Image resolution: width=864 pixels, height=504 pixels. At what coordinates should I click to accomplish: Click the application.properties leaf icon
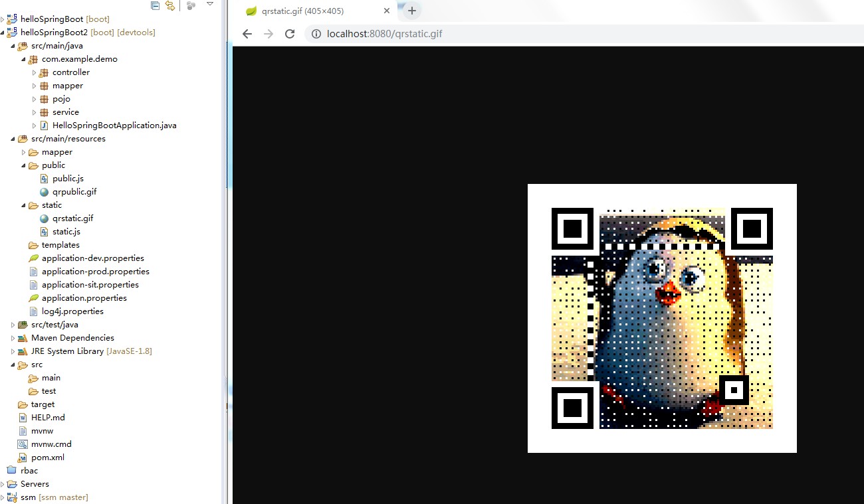click(33, 298)
